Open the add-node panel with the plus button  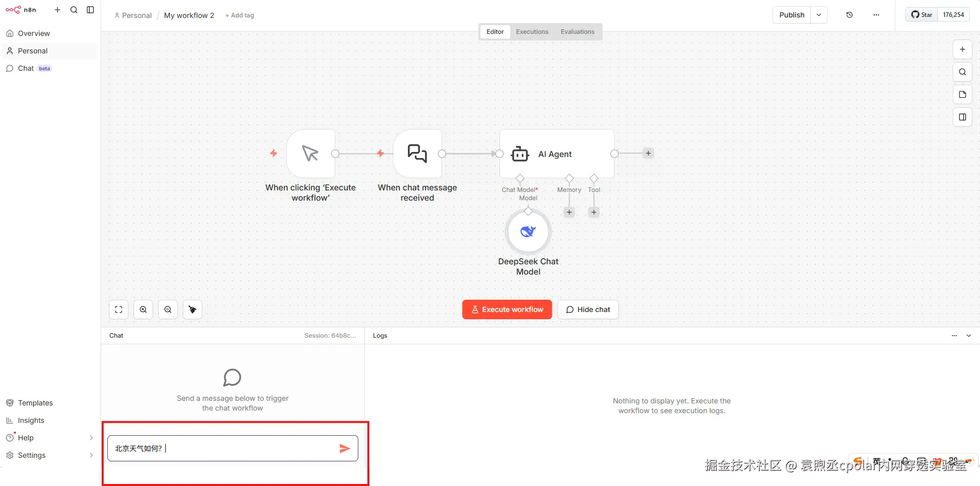click(963, 49)
